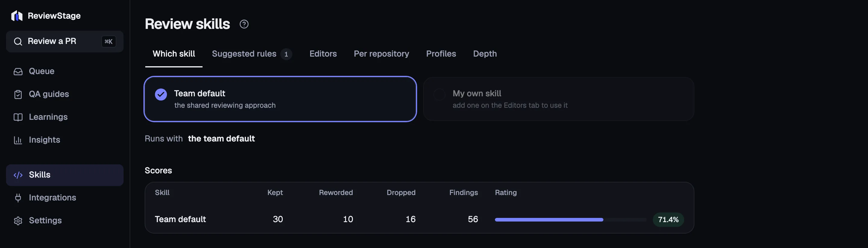Click the Rating column header
868x248 pixels.
pyautogui.click(x=505, y=193)
